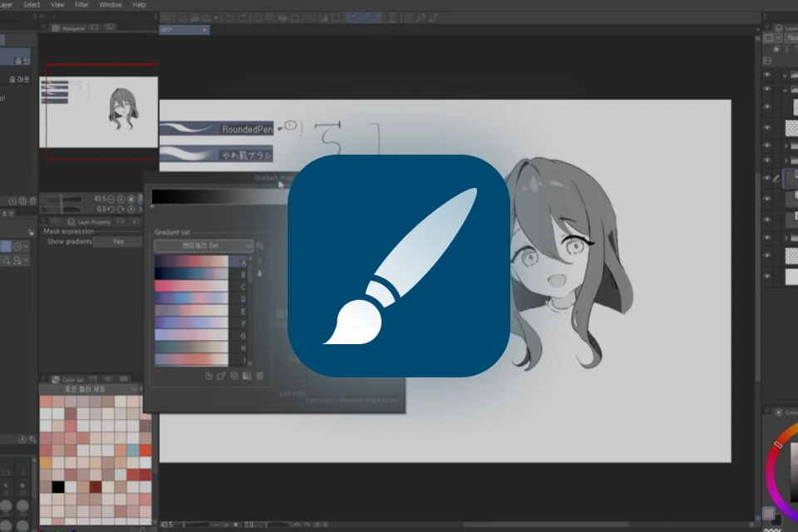
Task: Click the Navigator preview thumbnail
Action: click(x=99, y=112)
